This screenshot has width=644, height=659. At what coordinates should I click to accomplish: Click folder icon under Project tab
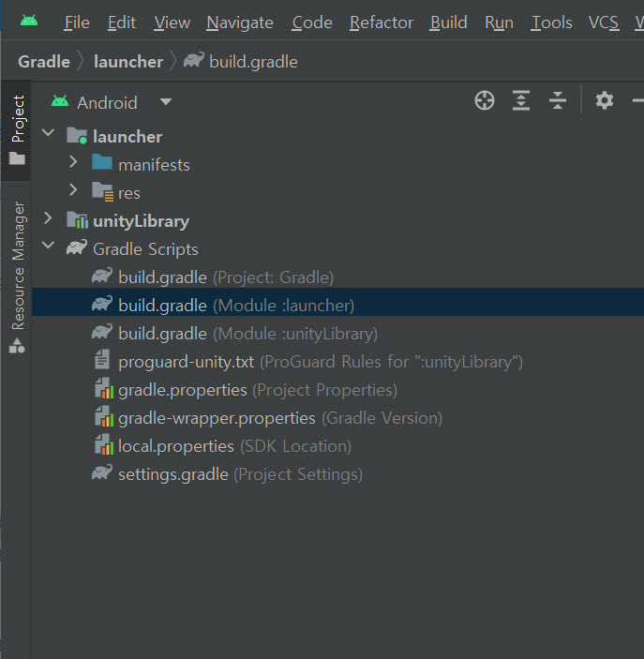click(x=17, y=158)
